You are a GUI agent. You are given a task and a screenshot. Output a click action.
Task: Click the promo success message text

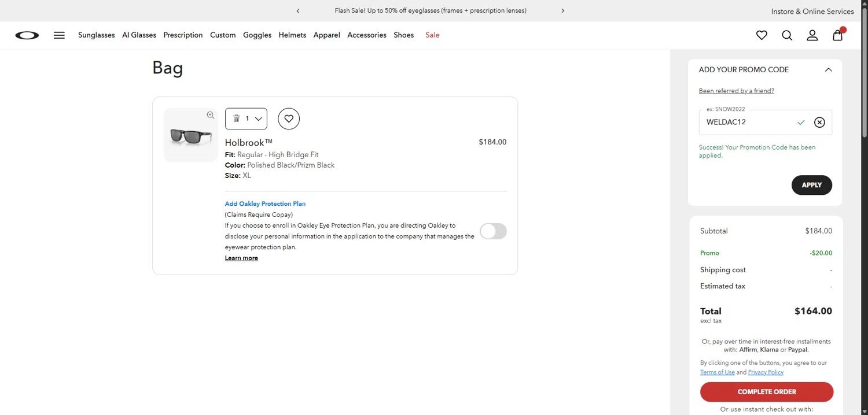pos(757,151)
